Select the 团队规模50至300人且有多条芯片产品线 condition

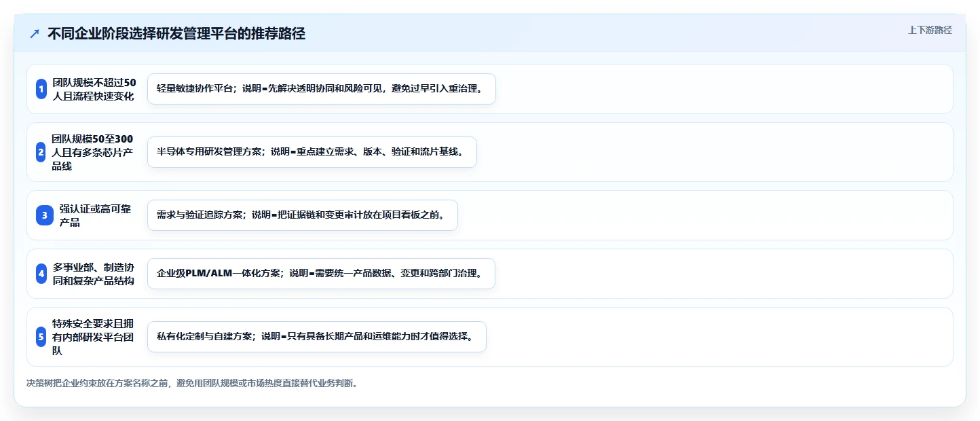click(x=92, y=152)
